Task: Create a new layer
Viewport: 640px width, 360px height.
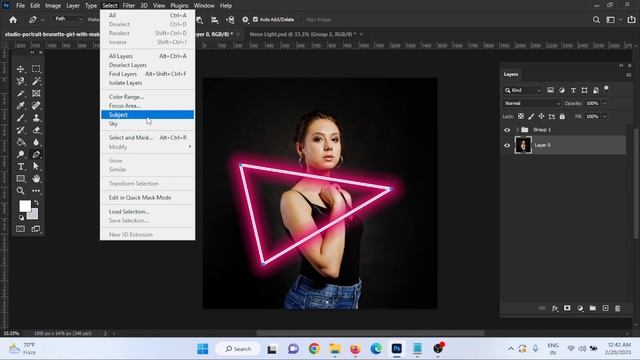Action: (605, 308)
